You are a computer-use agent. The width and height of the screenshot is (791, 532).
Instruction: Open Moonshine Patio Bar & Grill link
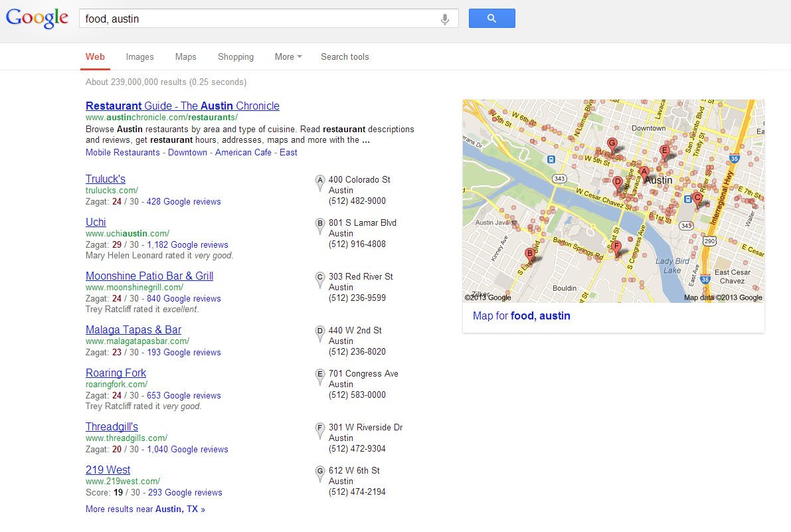pyautogui.click(x=149, y=276)
